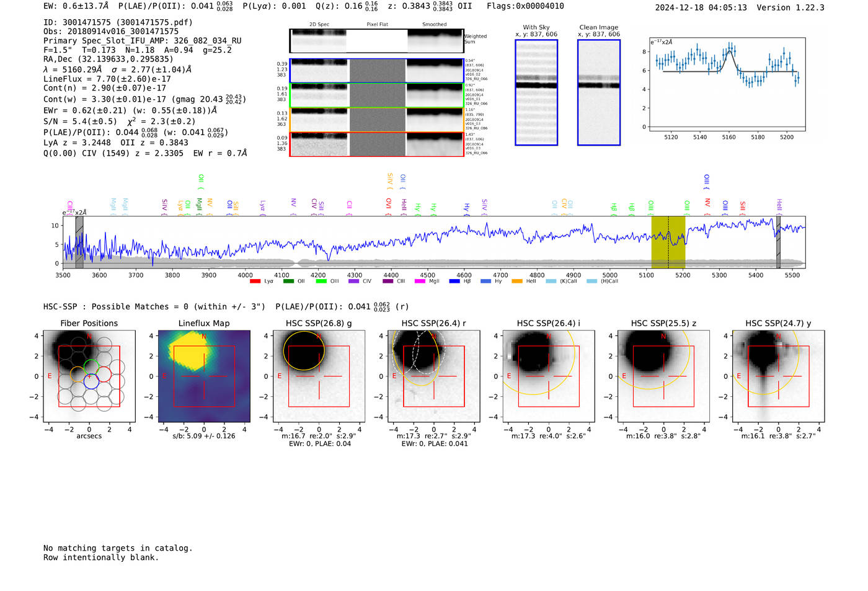Screen dimensions: 868x591
Task: Open the HSC SSP(24.7) y image
Action: 779,376
